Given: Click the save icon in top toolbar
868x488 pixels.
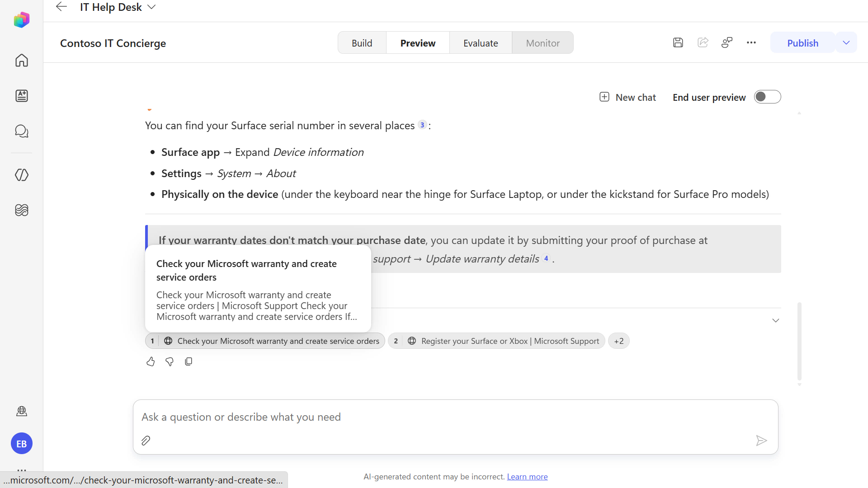Looking at the screenshot, I should click(678, 43).
